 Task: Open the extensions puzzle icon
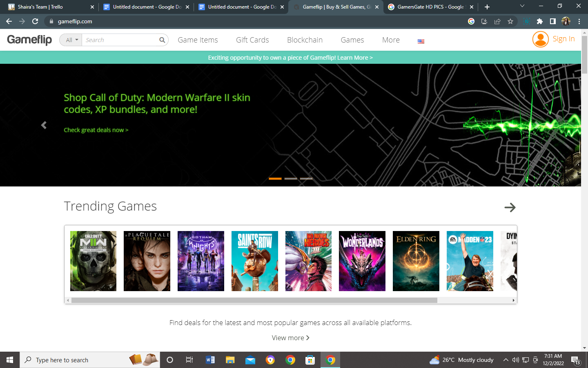click(539, 21)
